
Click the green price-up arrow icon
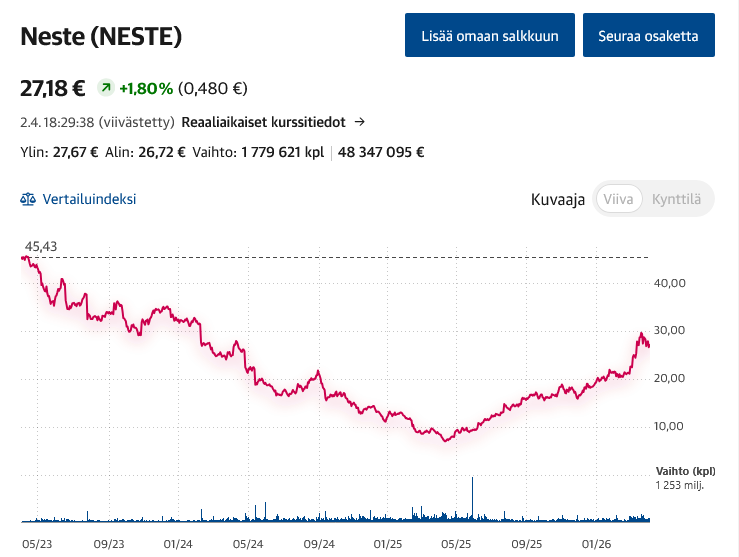(x=105, y=88)
